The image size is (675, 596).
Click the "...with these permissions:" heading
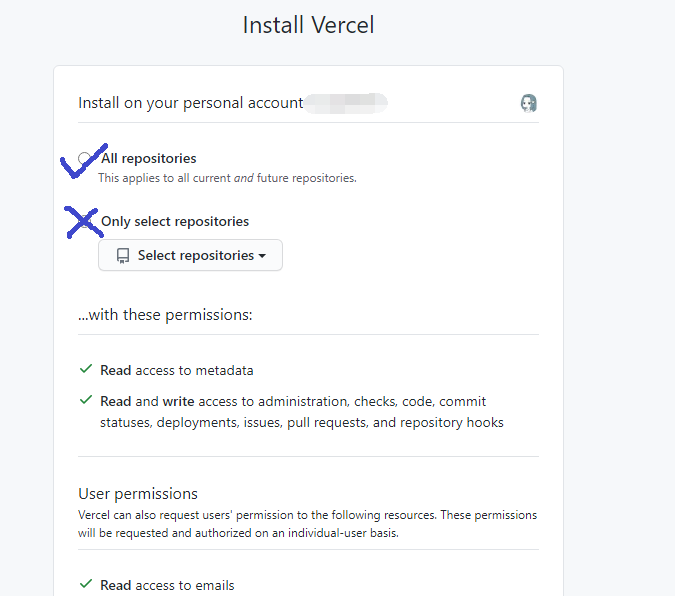coord(165,315)
